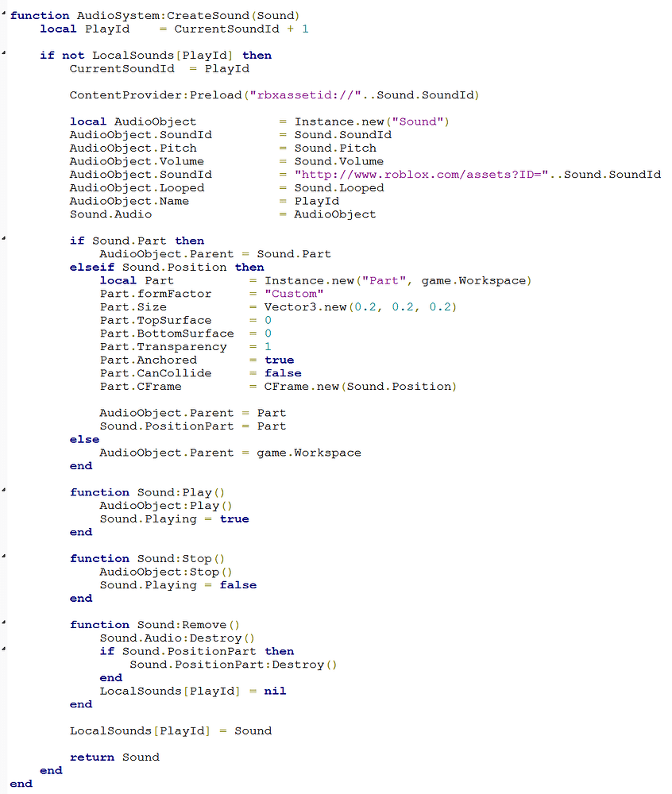This screenshot has height=794, width=672.
Task: Click 'AudioObject.Parent = Sound.Part' line
Action: (x=215, y=254)
